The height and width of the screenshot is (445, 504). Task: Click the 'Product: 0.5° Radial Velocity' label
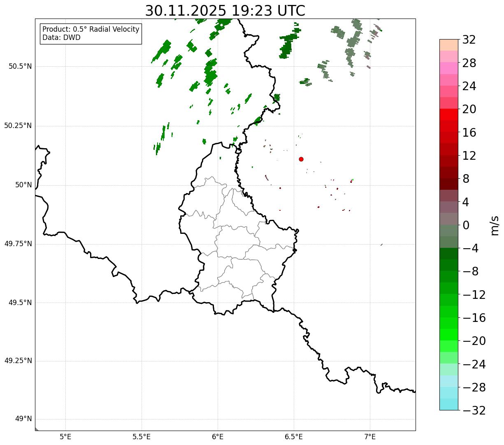91,30
